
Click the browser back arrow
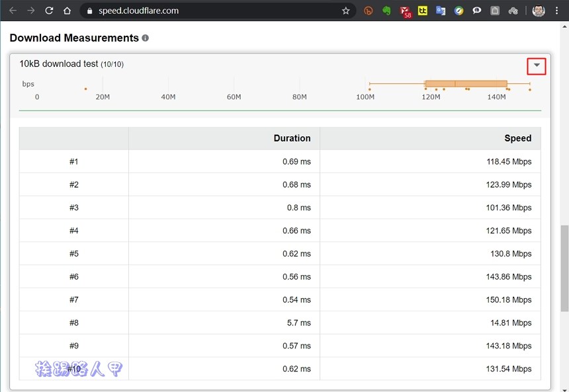(13, 11)
